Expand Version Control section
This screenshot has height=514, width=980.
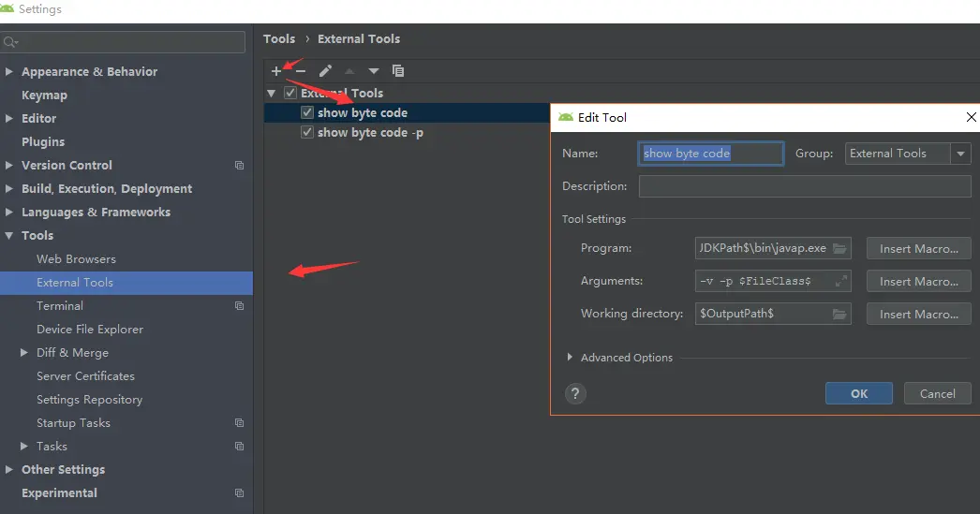8,166
